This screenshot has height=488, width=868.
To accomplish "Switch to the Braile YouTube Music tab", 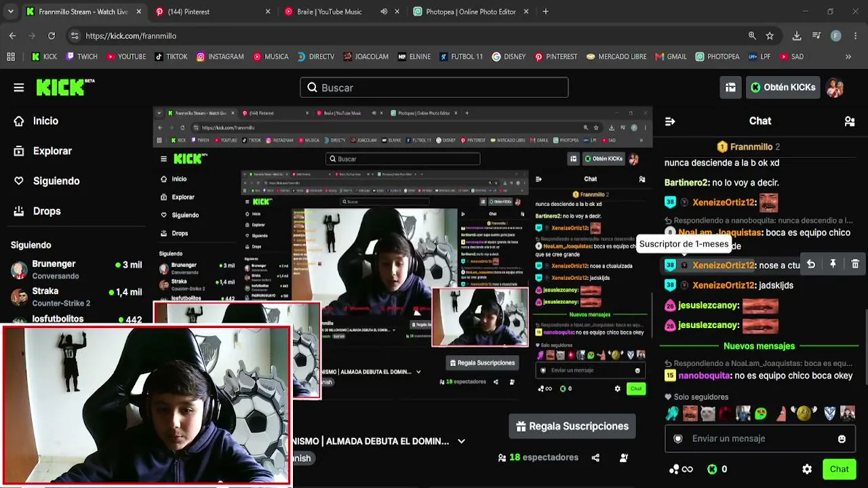I will pos(341,12).
